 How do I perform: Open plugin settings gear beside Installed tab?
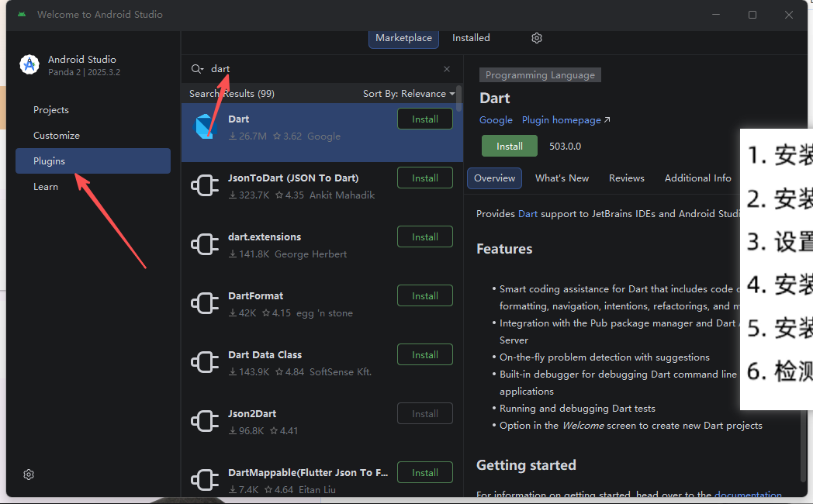tap(537, 38)
